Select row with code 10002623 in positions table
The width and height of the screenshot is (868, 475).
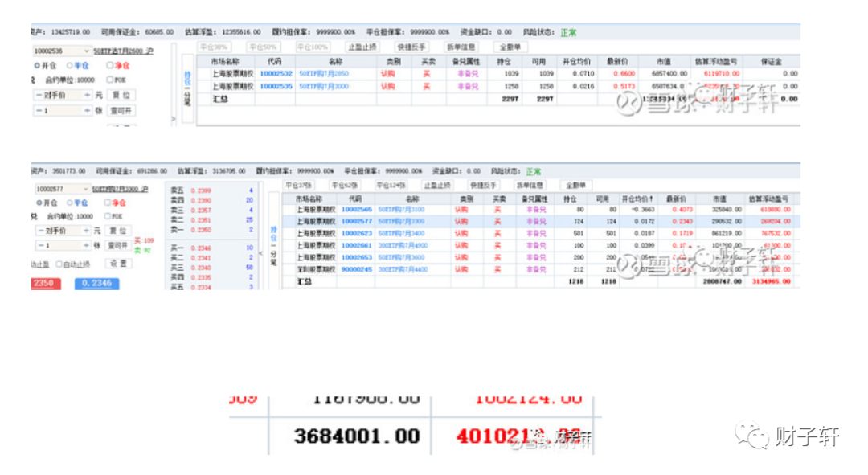click(x=355, y=233)
